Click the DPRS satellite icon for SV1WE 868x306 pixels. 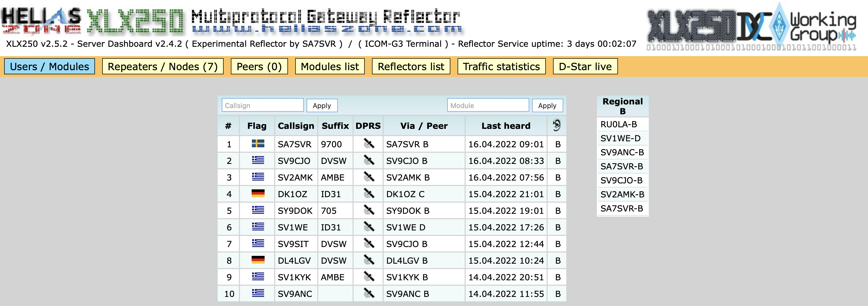(x=369, y=227)
